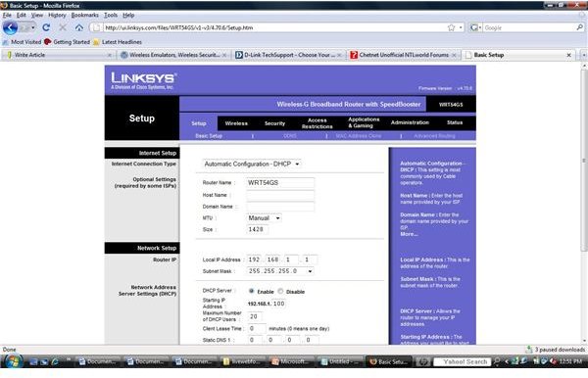Open the MAC Address Clone sub-tab
The height and width of the screenshot is (378, 588).
[x=359, y=136]
